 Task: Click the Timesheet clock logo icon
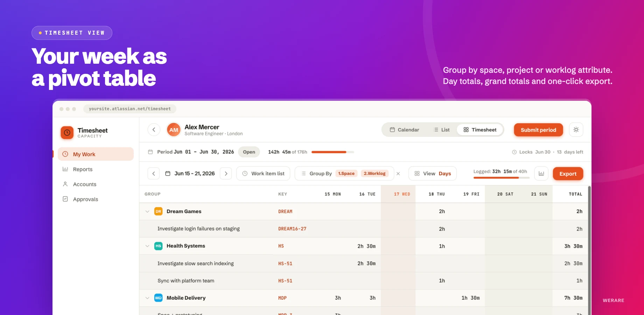67,133
